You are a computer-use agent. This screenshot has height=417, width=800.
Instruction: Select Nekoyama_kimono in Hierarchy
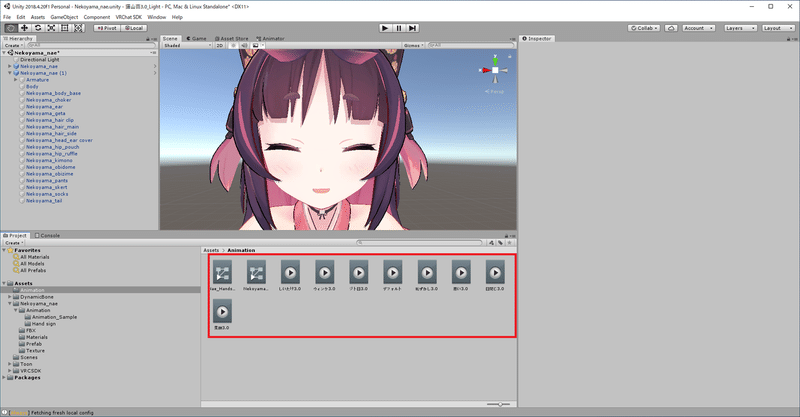49,160
